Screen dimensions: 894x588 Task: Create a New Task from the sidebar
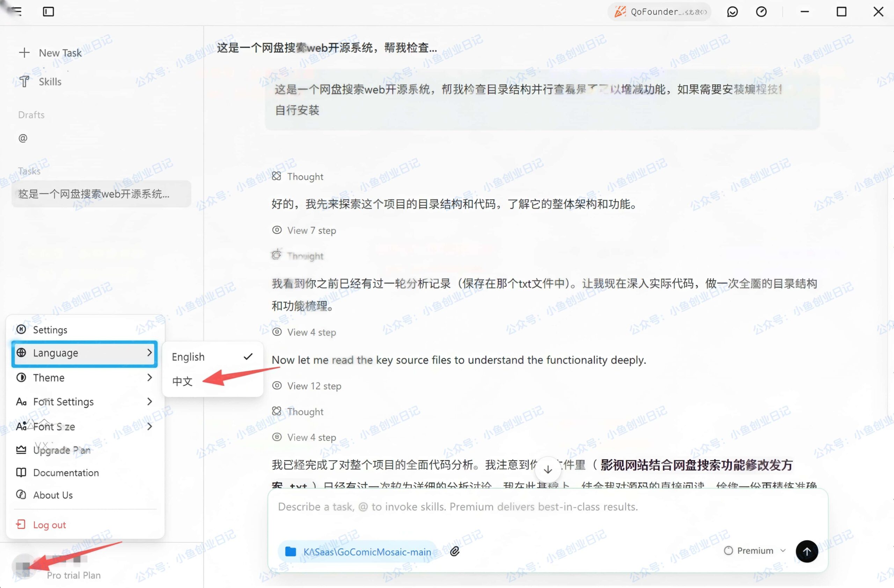click(60, 53)
